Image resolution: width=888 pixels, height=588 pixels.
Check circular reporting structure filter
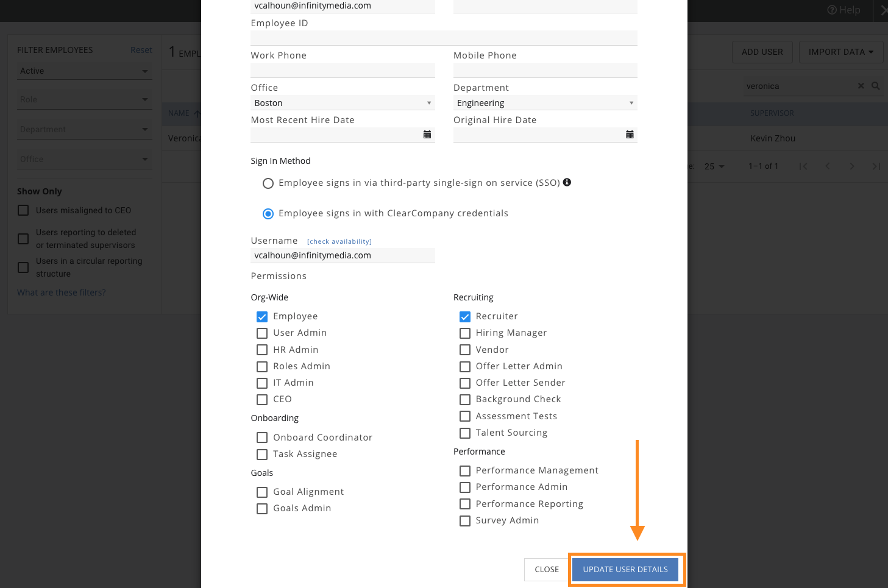[23, 267]
